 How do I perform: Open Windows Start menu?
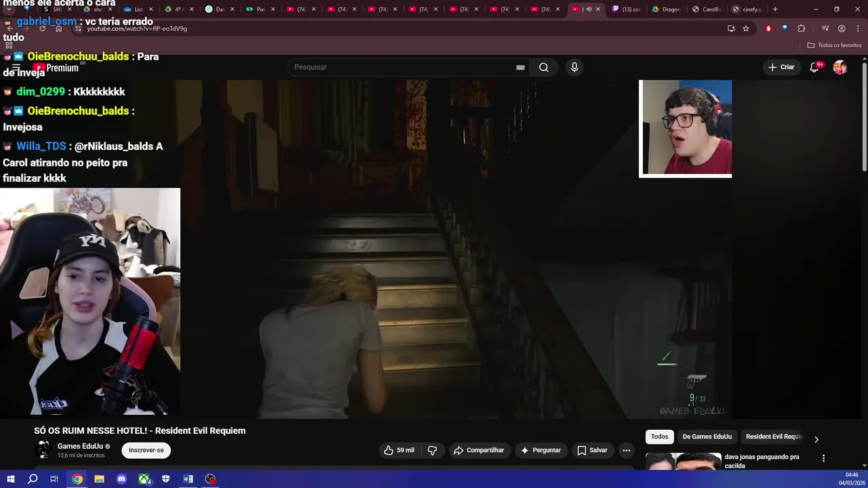tap(10, 479)
